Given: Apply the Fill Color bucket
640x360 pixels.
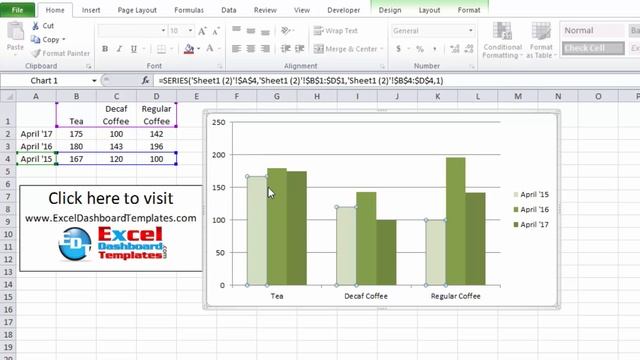Looking at the screenshot, I should click(x=189, y=49).
